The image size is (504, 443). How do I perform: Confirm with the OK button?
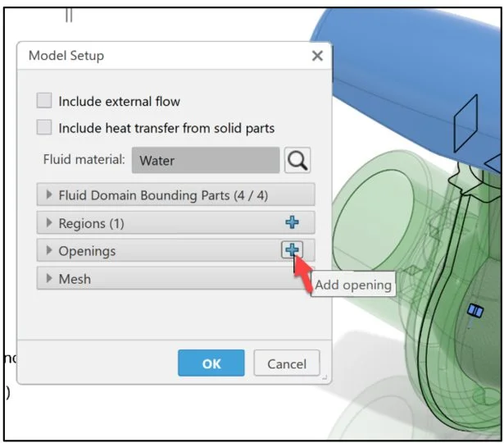tap(211, 363)
